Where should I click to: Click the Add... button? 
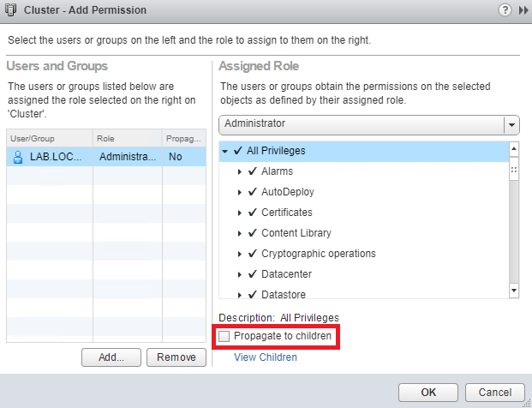[x=111, y=357]
